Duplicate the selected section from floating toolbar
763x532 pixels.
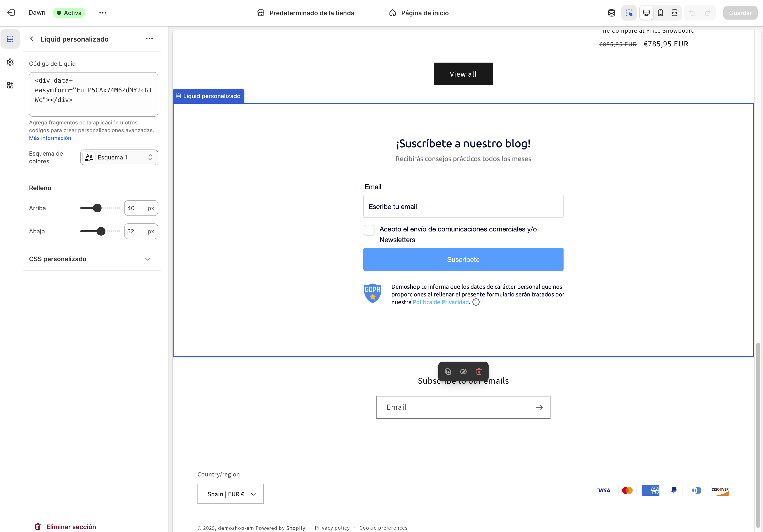click(448, 371)
